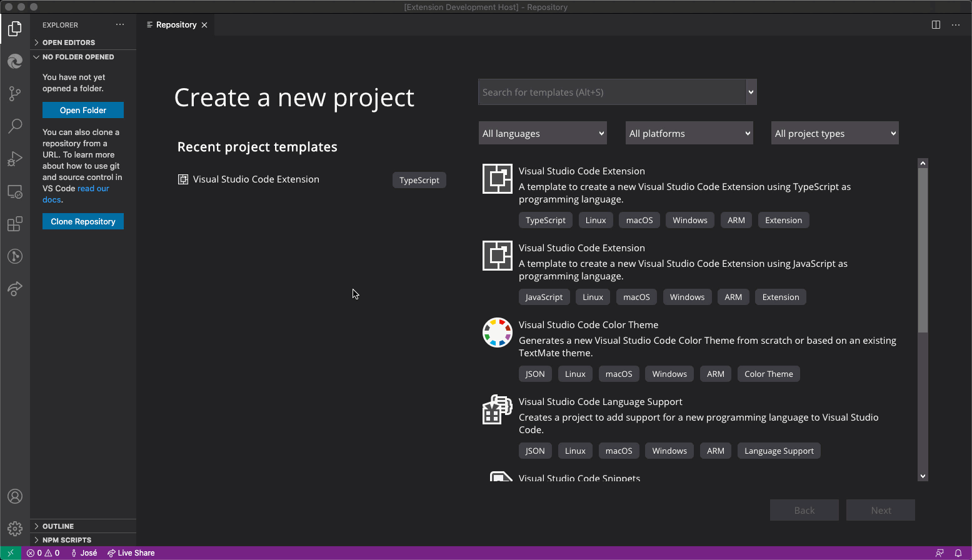The height and width of the screenshot is (560, 972).
Task: Click the Language Support template icon
Action: 498,409
